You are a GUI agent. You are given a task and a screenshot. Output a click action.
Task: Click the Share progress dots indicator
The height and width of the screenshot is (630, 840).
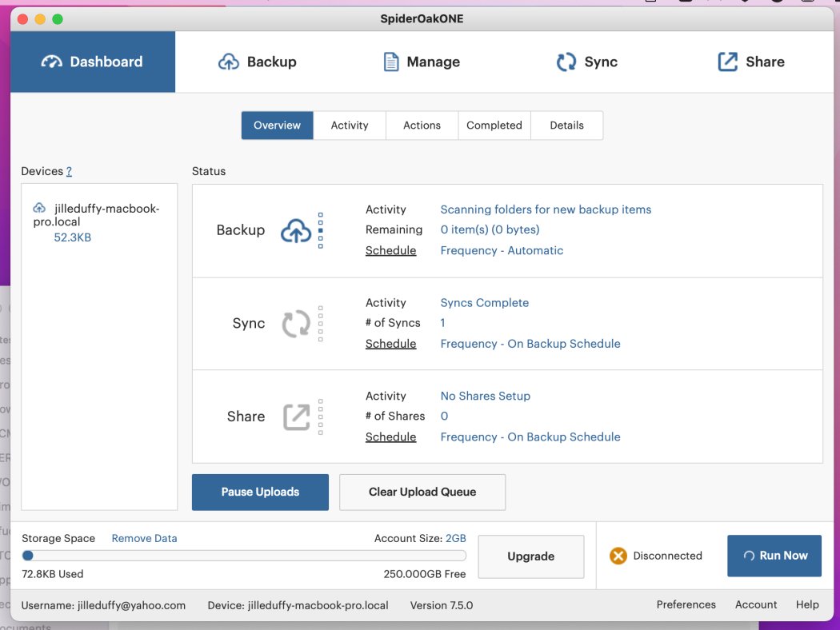click(x=320, y=417)
